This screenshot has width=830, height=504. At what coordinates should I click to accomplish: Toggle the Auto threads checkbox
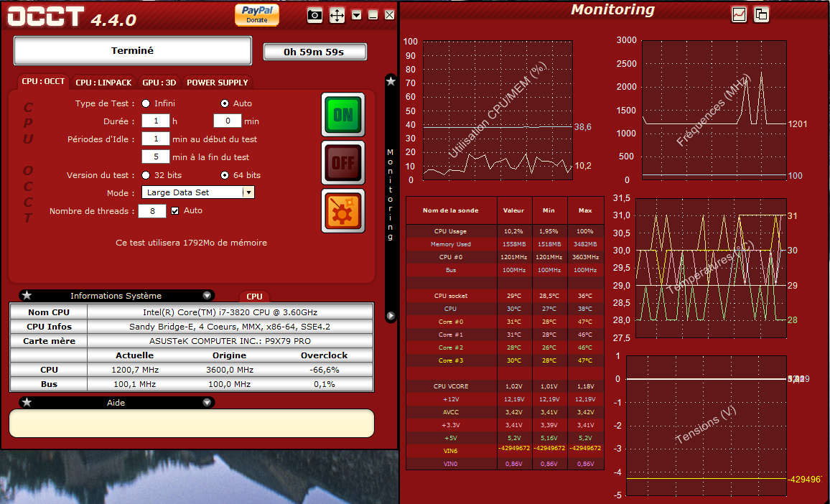tap(174, 211)
